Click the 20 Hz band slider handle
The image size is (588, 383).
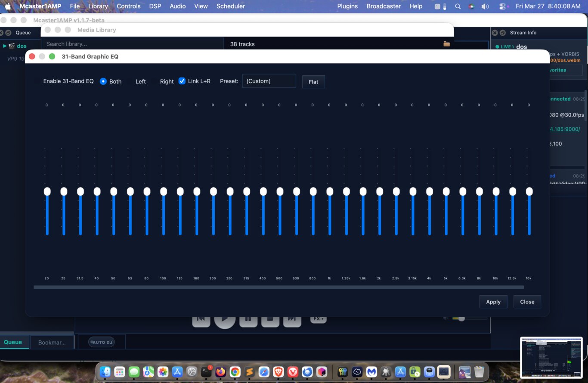coord(47,191)
